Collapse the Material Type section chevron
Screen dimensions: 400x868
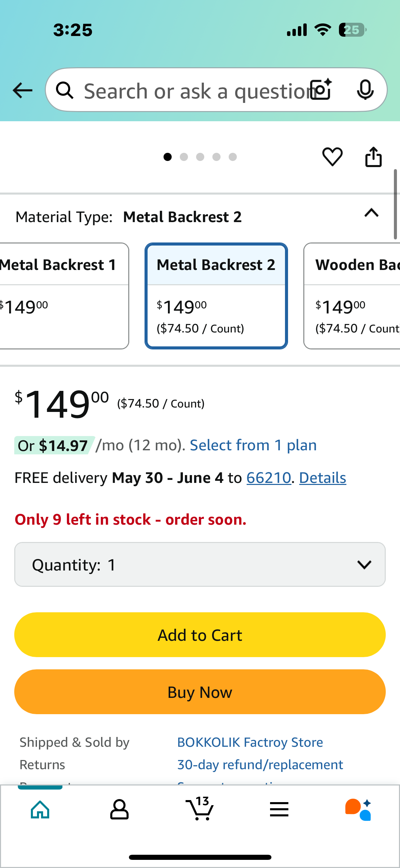click(x=371, y=213)
